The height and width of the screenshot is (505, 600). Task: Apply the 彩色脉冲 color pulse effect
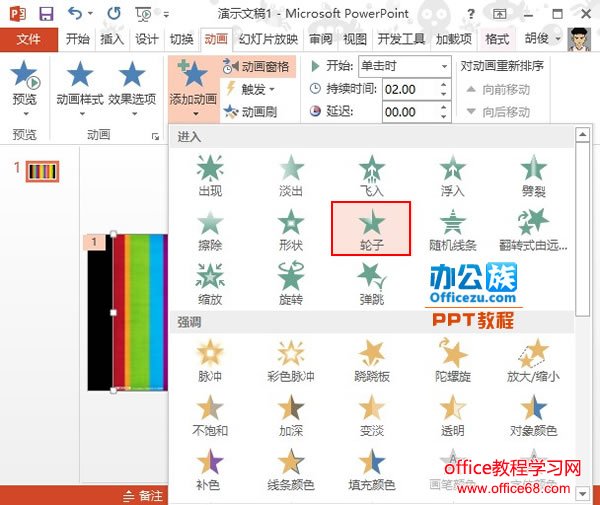(291, 360)
